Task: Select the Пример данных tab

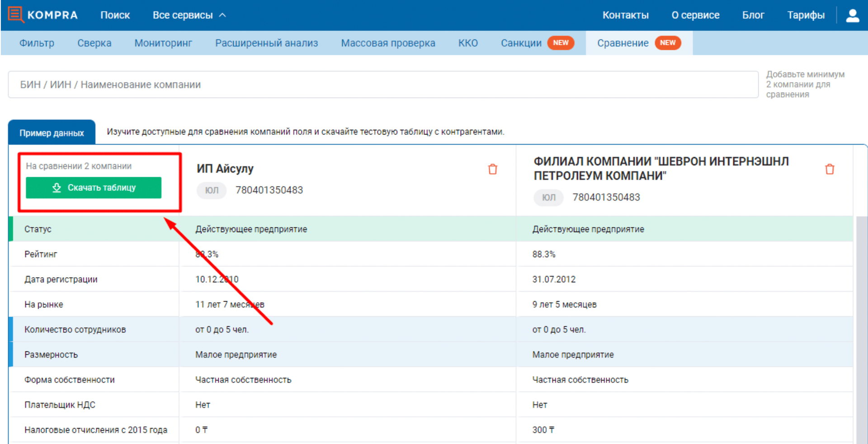Action: (x=52, y=133)
